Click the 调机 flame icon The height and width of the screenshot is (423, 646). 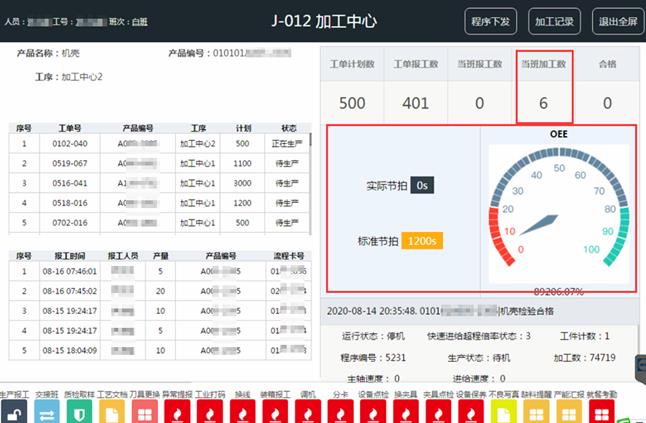pyautogui.click(x=308, y=412)
